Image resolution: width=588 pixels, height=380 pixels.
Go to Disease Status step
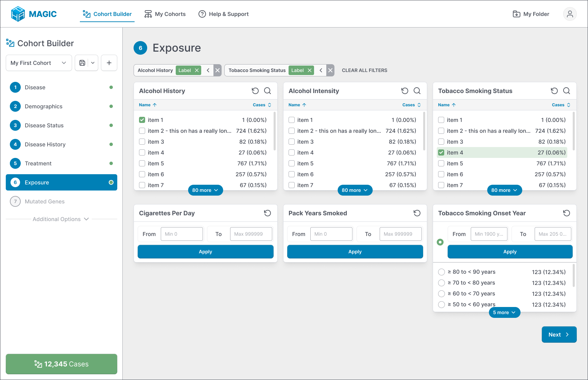62,125
